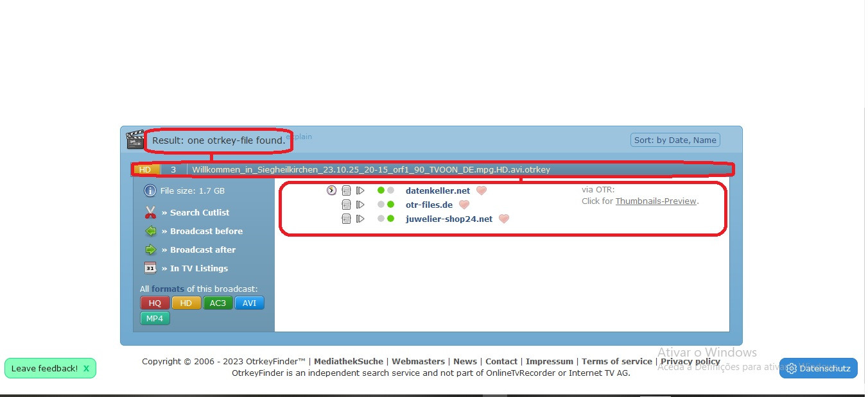The height and width of the screenshot is (397, 868).
Task: Click the explain link near Result
Action: [299, 137]
